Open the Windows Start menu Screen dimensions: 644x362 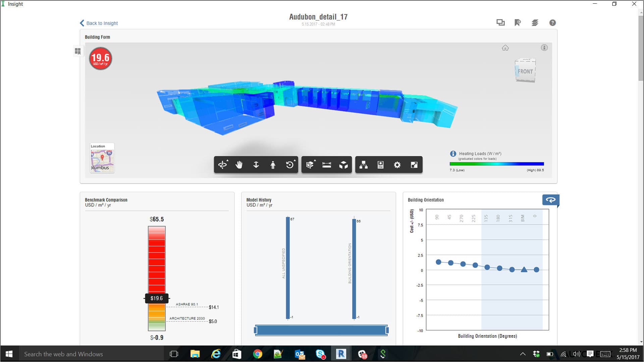[8, 354]
